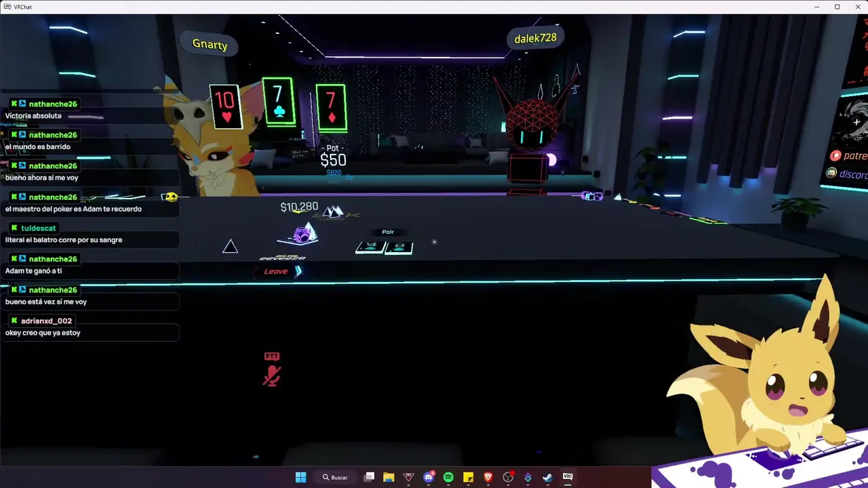Open Task View on the taskbar
868x488 pixels.
pyautogui.click(x=369, y=477)
